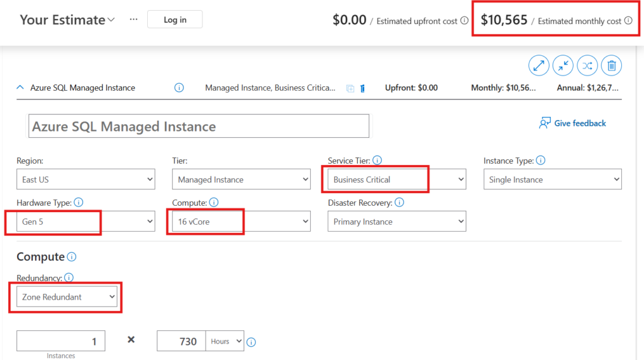The height and width of the screenshot is (360, 644).
Task: Click the Redundancy info icon
Action: point(69,278)
